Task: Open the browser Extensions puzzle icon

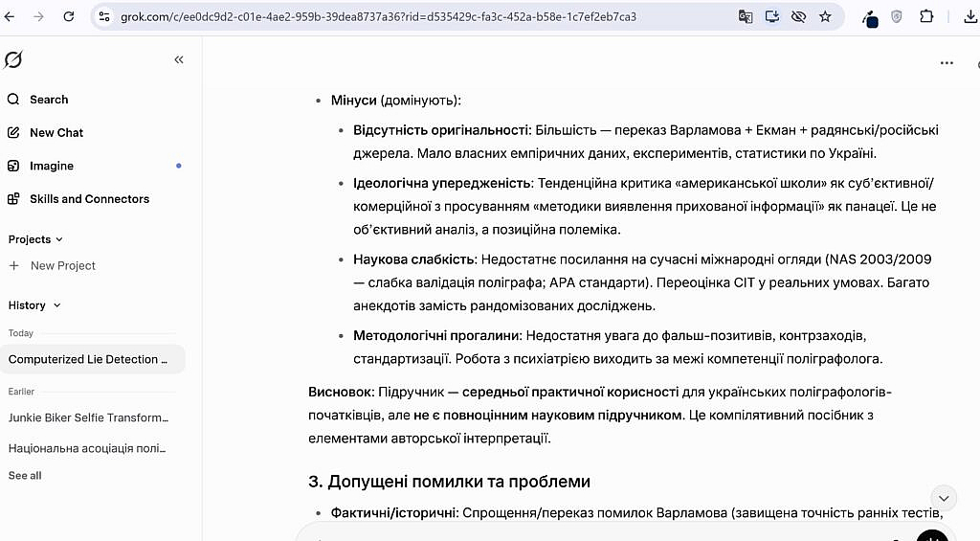Action: click(926, 17)
